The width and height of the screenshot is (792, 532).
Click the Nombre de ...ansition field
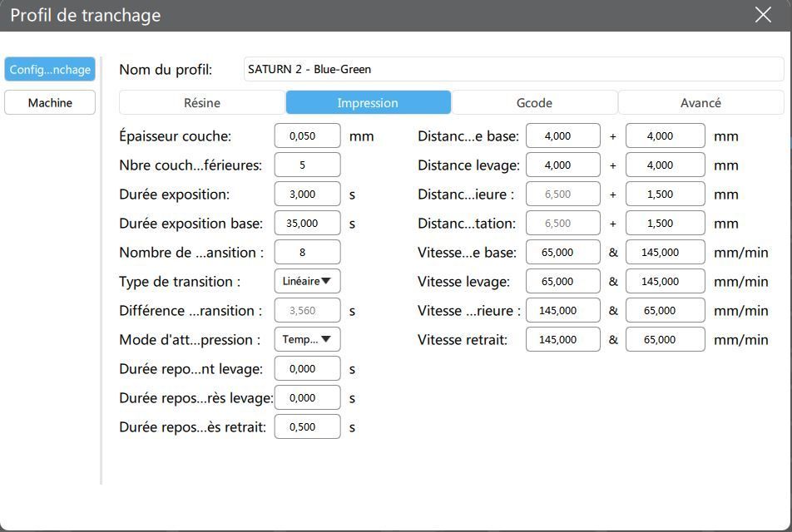click(x=308, y=253)
